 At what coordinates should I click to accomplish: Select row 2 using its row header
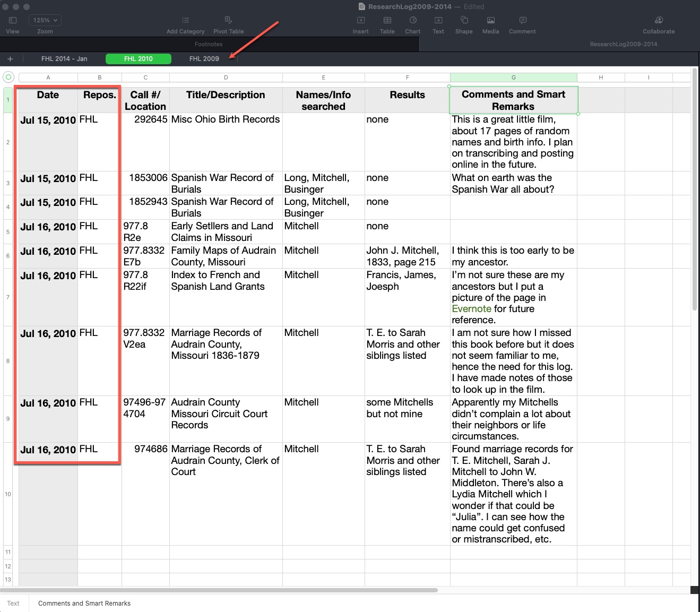[7, 142]
